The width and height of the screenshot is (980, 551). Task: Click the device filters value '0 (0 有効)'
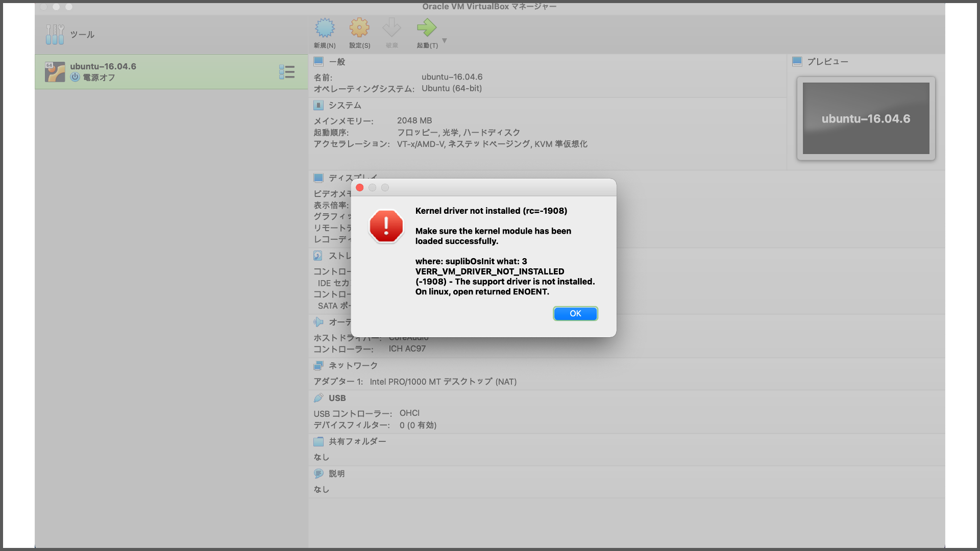pos(418,425)
